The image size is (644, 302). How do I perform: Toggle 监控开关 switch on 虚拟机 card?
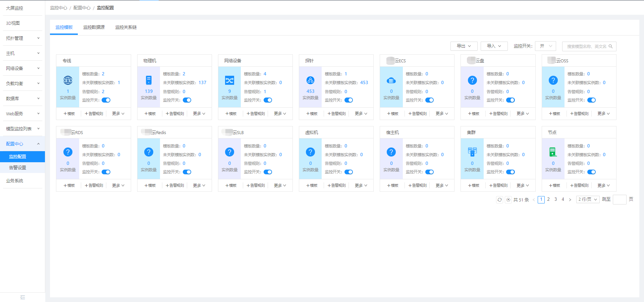pos(348,172)
